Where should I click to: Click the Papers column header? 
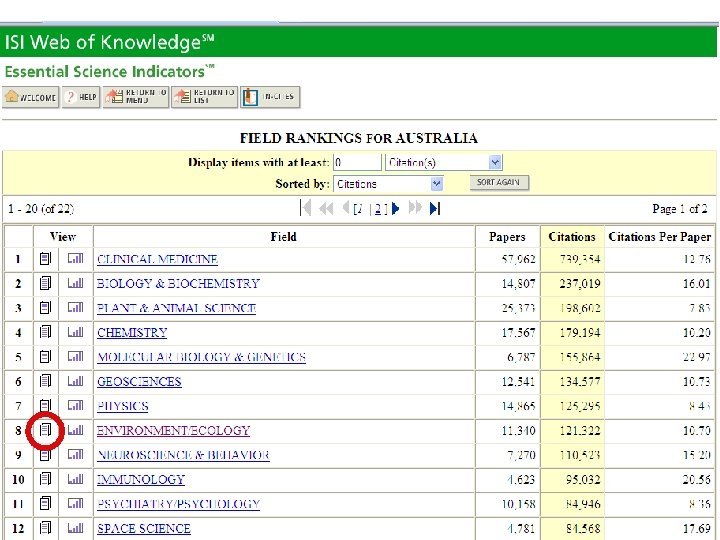(507, 237)
